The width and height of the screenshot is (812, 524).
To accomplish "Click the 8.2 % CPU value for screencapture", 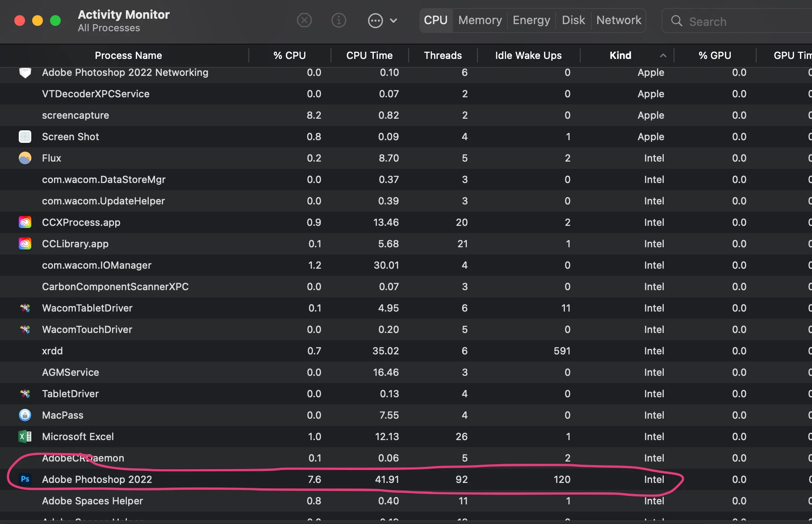I will tap(314, 115).
